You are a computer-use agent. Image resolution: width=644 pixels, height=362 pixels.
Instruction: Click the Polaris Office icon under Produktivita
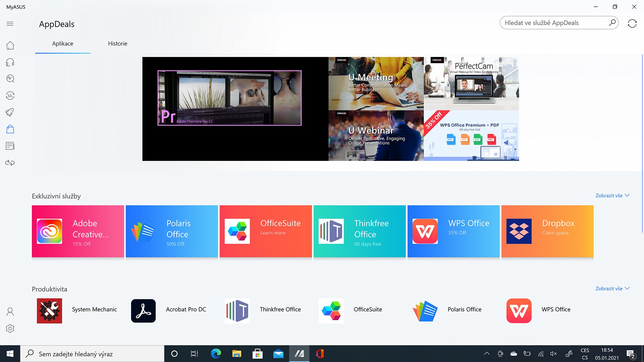tap(425, 311)
